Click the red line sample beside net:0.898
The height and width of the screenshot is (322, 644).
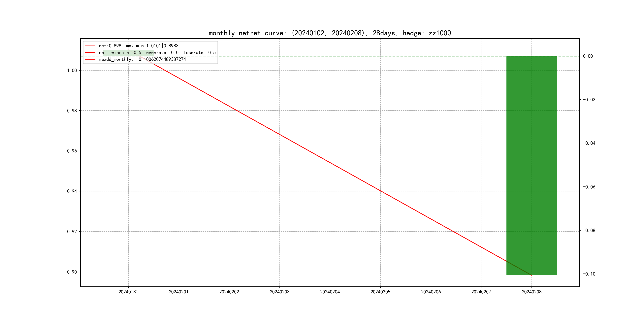tap(90, 46)
